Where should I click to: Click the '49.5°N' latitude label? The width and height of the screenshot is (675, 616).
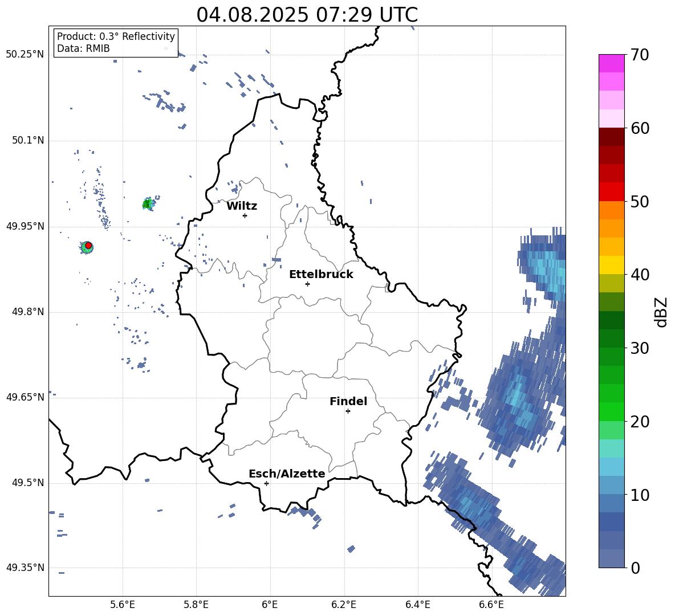point(28,483)
